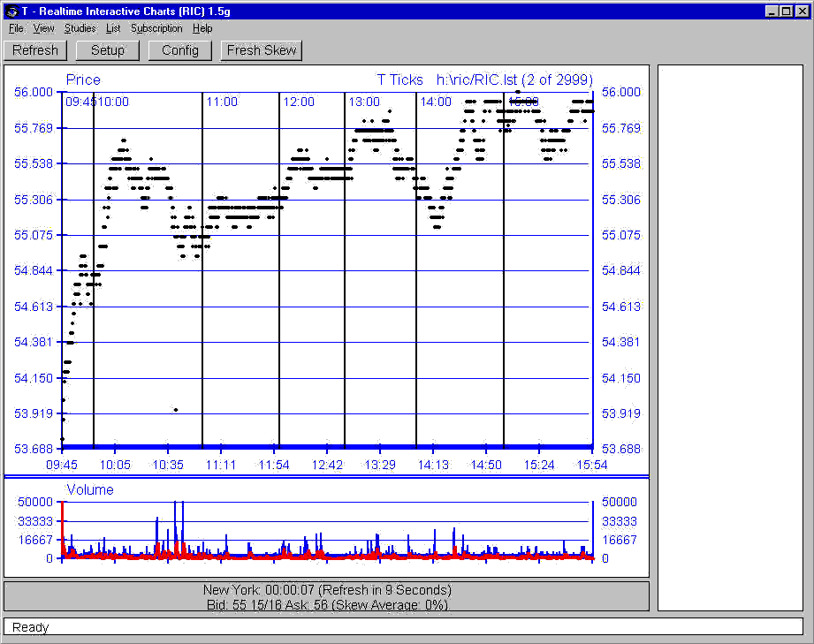Select the Price chart title label
The image size is (814, 644).
tap(83, 80)
